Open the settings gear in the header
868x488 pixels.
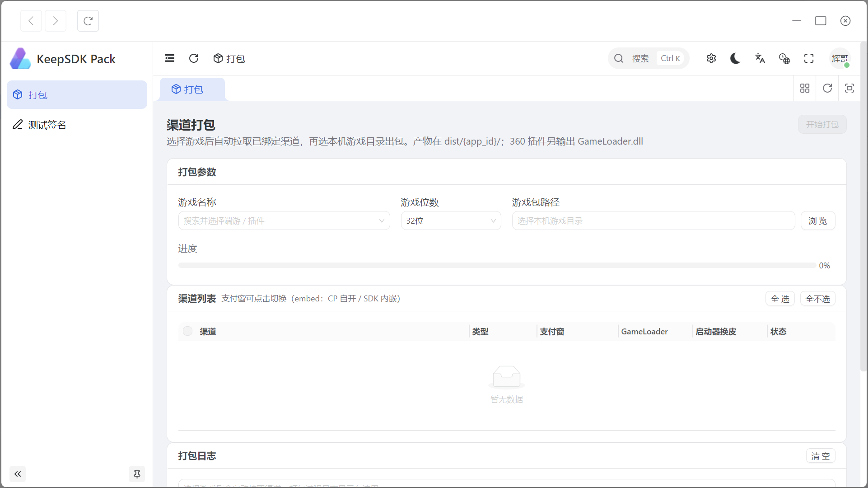(x=711, y=58)
